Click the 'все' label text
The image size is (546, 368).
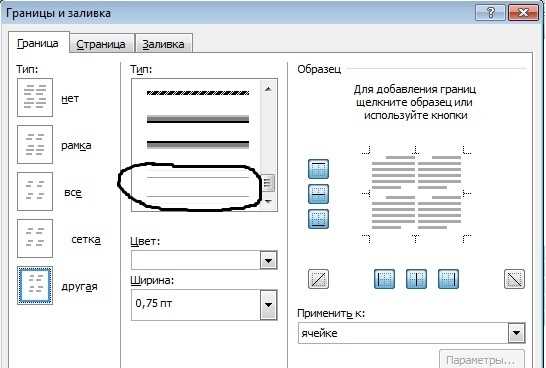pyautogui.click(x=73, y=193)
